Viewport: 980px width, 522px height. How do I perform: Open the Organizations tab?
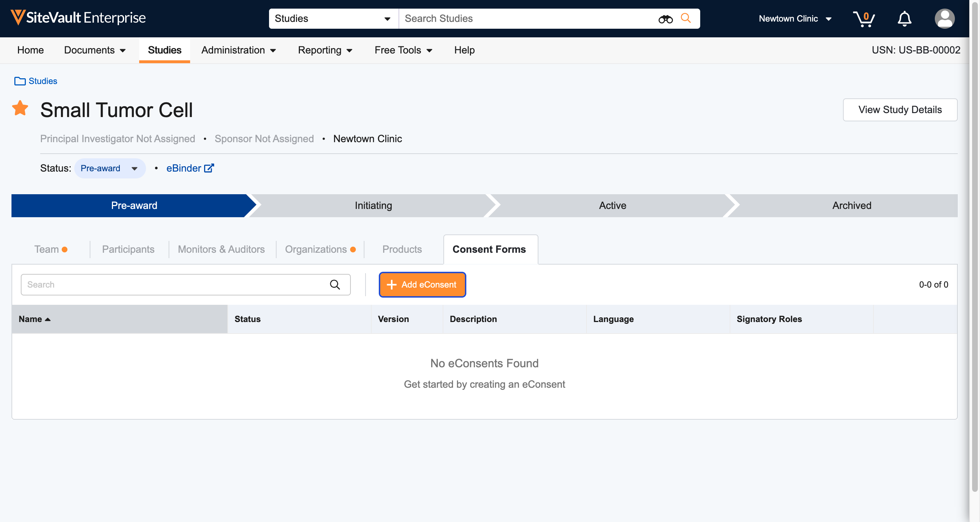(320, 249)
